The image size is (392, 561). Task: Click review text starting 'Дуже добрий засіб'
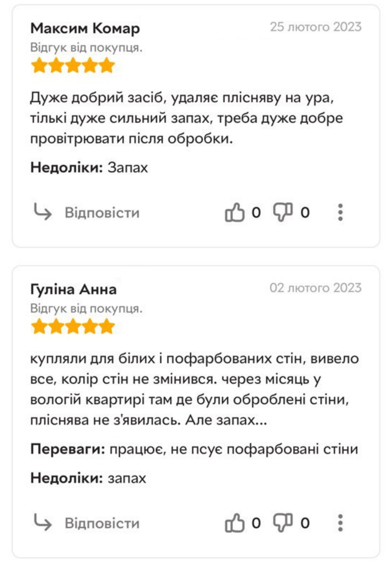pos(186,118)
